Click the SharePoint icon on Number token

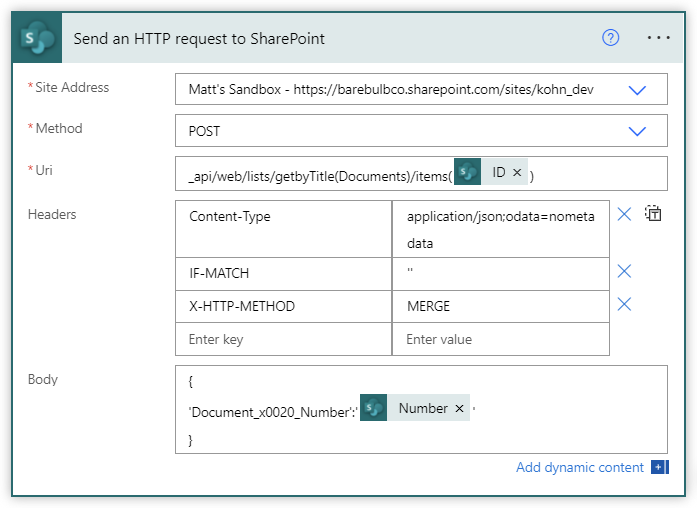[x=373, y=408]
